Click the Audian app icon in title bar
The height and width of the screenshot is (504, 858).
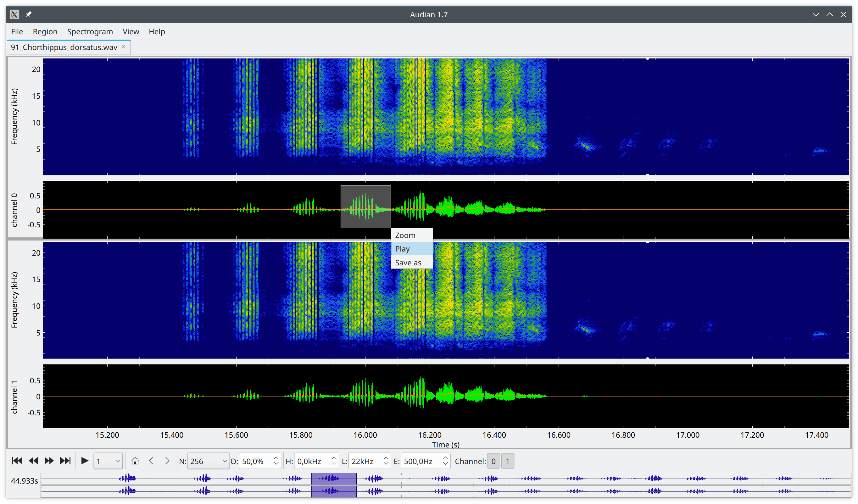click(14, 14)
